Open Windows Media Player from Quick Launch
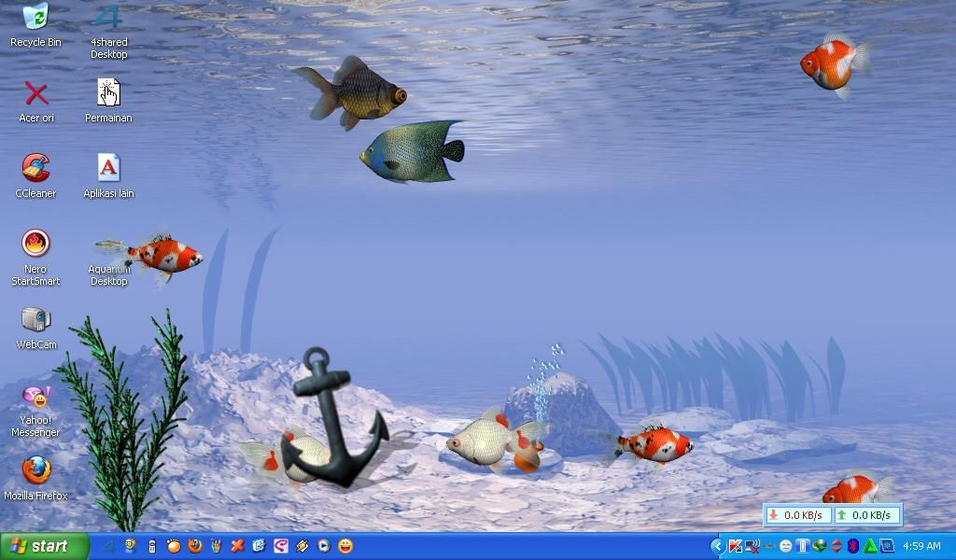Viewport: 956px width, 560px height. coord(322,546)
